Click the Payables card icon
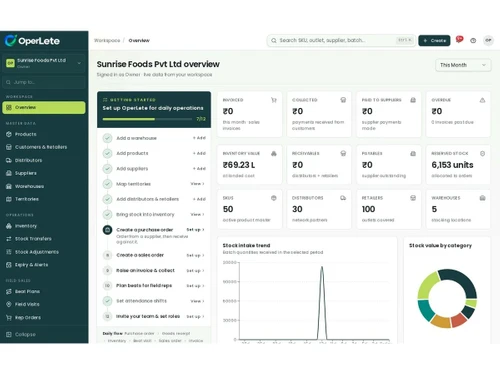Viewport: 500px width, 375px height. [x=413, y=154]
